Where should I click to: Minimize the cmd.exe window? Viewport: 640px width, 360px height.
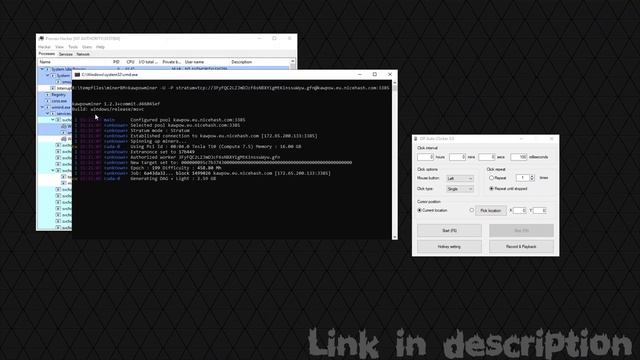coord(360,74)
